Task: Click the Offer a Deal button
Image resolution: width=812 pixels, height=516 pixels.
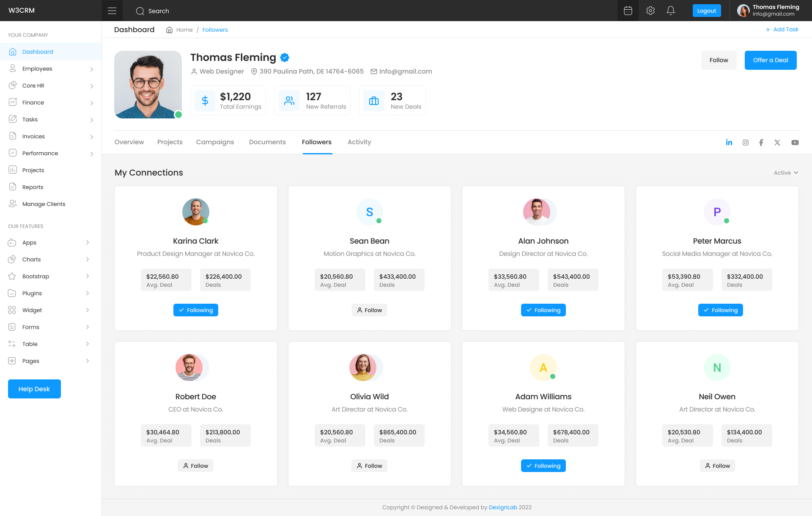Action: 771,60
